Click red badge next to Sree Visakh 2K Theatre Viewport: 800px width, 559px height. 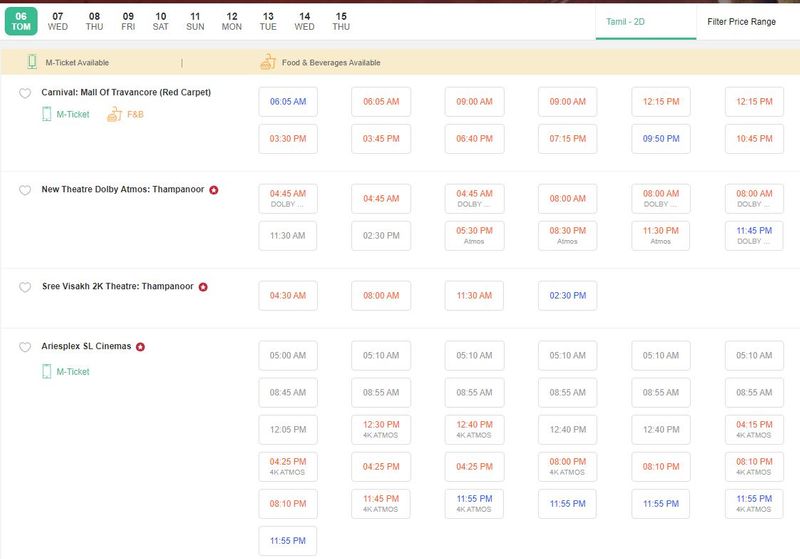pyautogui.click(x=203, y=287)
